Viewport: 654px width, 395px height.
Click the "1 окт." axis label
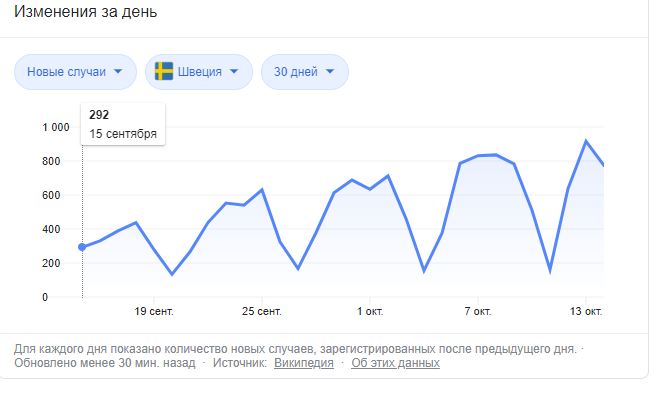tap(370, 311)
